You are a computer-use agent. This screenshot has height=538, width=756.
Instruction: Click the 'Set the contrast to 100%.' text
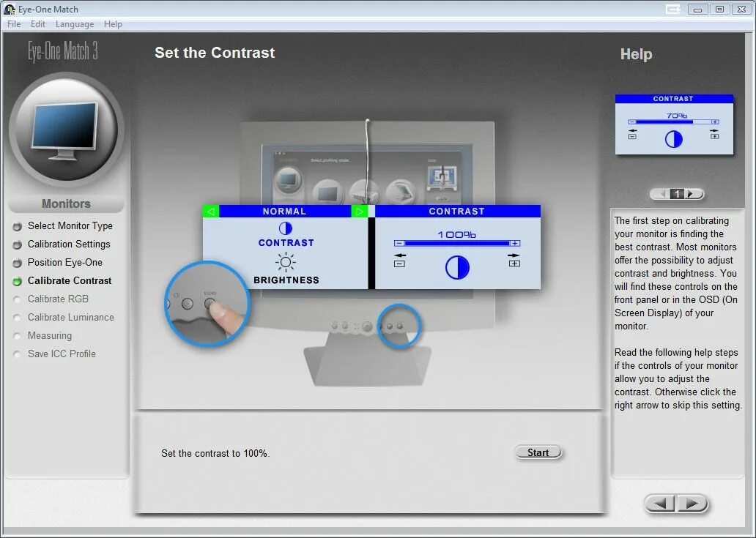pos(215,453)
